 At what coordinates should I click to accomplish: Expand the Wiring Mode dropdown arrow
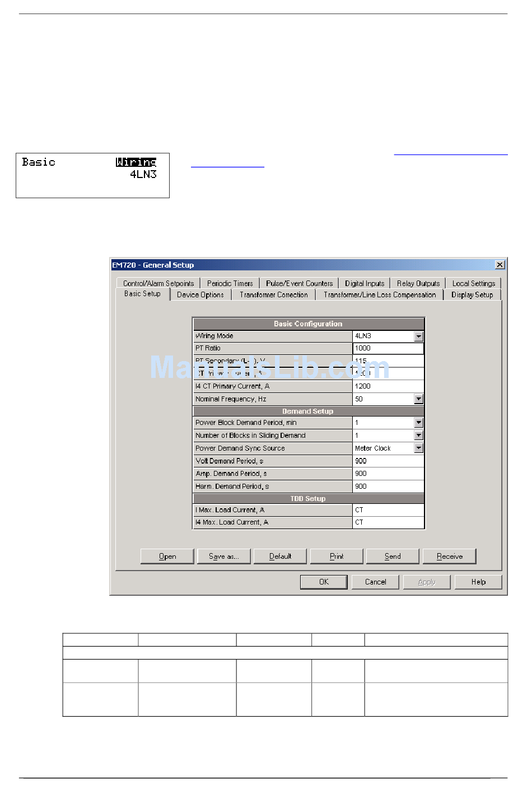point(419,336)
